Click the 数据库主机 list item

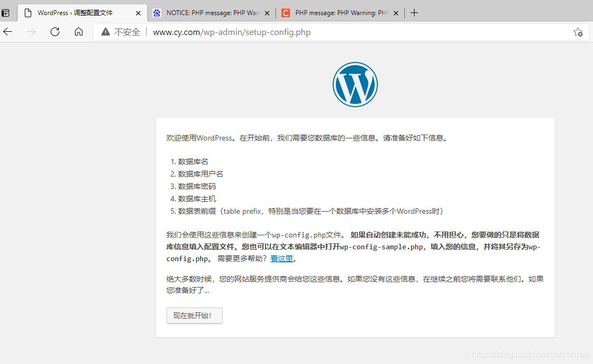click(x=197, y=199)
